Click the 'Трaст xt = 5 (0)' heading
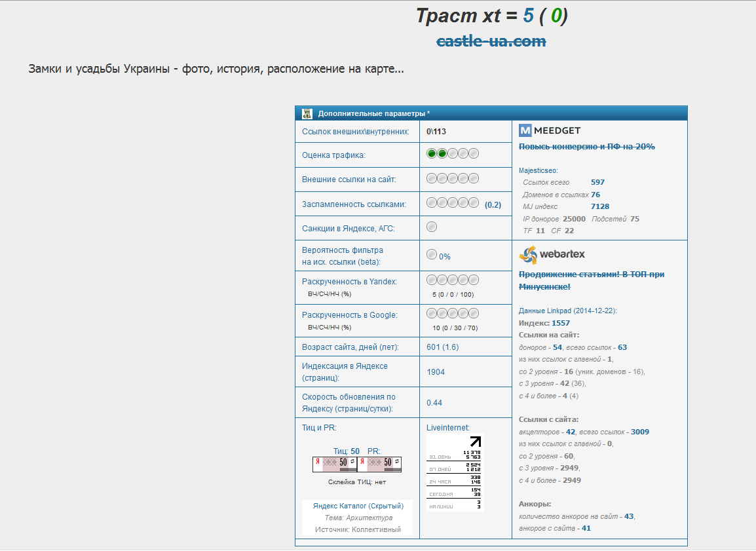This screenshot has height=551, width=756. [492, 16]
